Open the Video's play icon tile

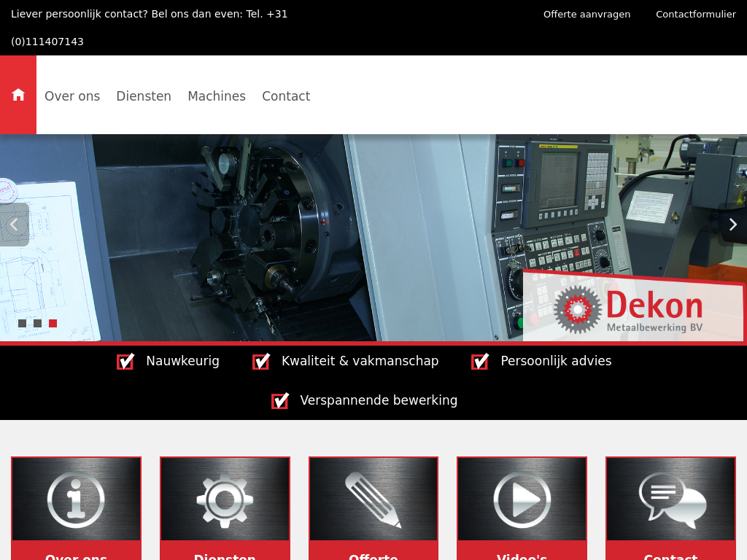tap(522, 499)
